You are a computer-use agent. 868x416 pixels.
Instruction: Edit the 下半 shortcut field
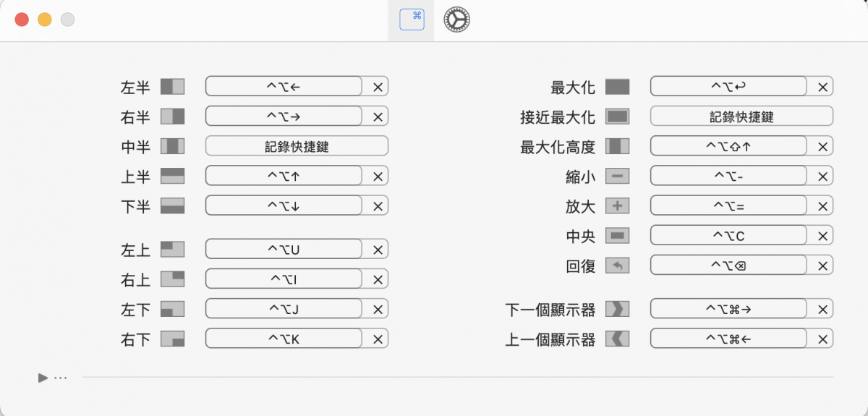pyautogui.click(x=284, y=205)
